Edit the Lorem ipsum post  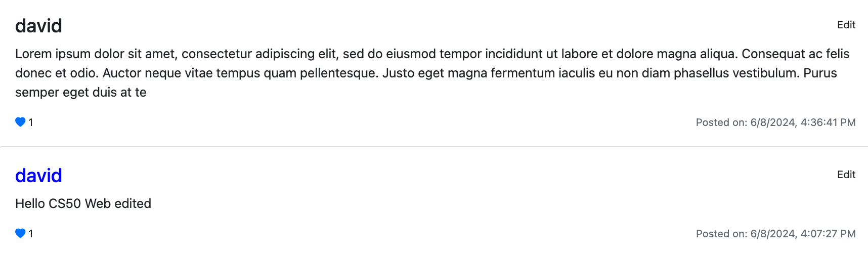pyautogui.click(x=846, y=25)
